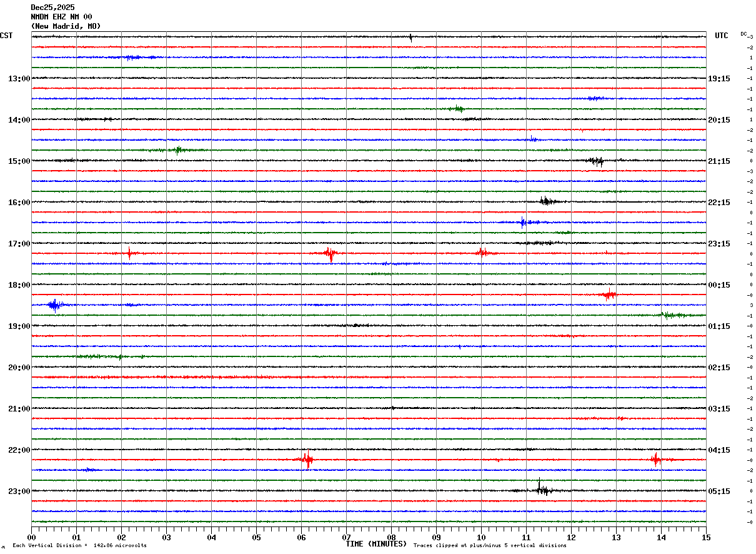Click the TIME (MINUTES) axis title
The height and width of the screenshot is (554, 756).
[x=376, y=544]
